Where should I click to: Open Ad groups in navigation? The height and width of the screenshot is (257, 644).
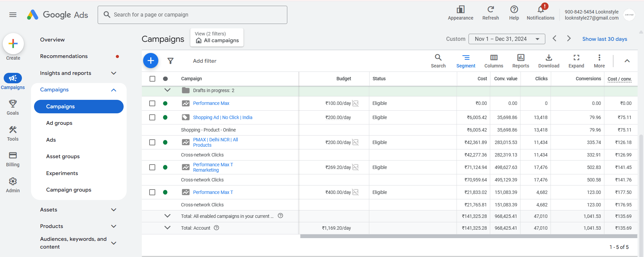pyautogui.click(x=59, y=123)
